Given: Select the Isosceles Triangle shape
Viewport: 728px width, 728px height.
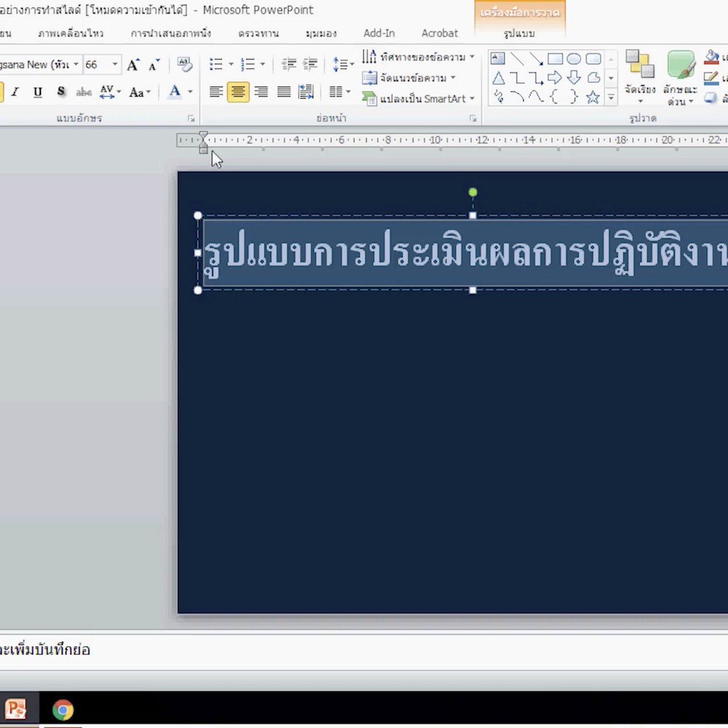Looking at the screenshot, I should click(x=498, y=78).
